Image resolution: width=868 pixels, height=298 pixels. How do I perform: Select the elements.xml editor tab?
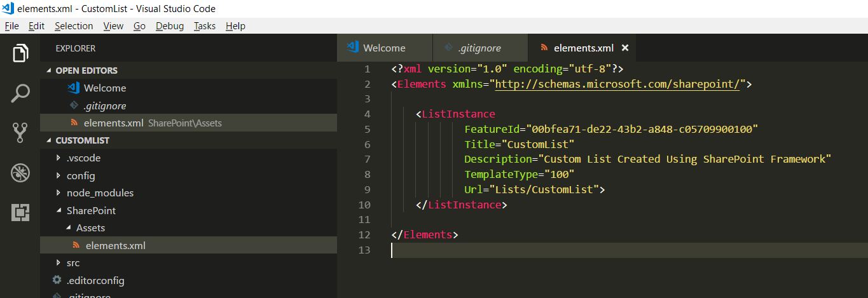(582, 48)
